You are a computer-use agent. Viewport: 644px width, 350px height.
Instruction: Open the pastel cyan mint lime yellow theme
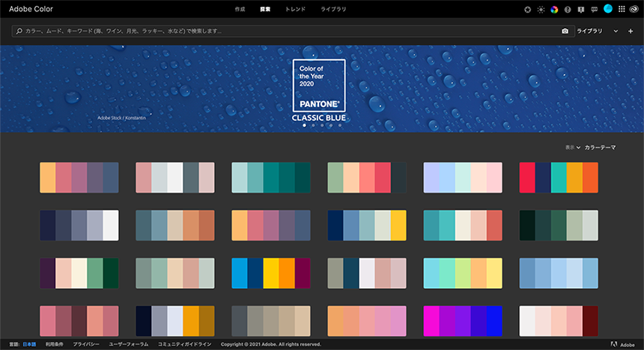(463, 273)
